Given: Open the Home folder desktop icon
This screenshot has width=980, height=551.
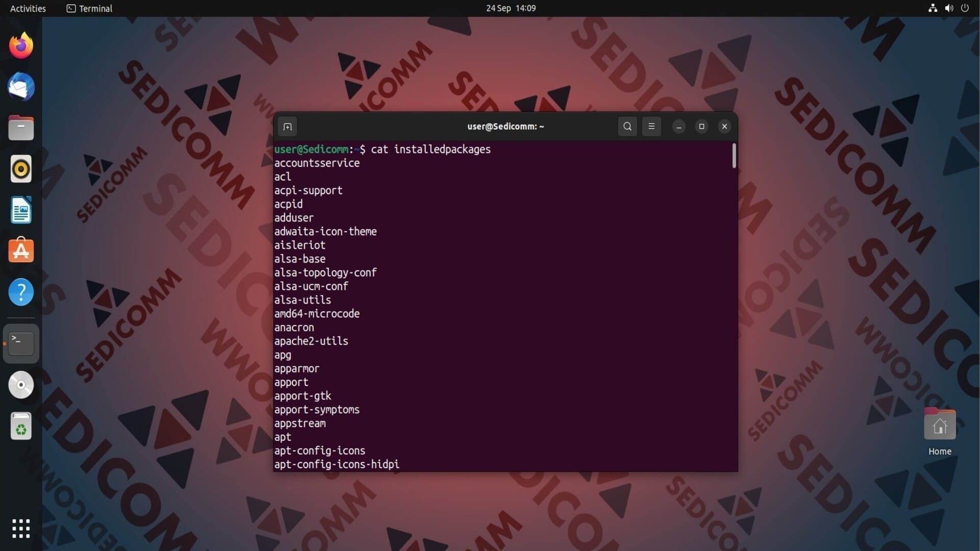Looking at the screenshot, I should (940, 432).
